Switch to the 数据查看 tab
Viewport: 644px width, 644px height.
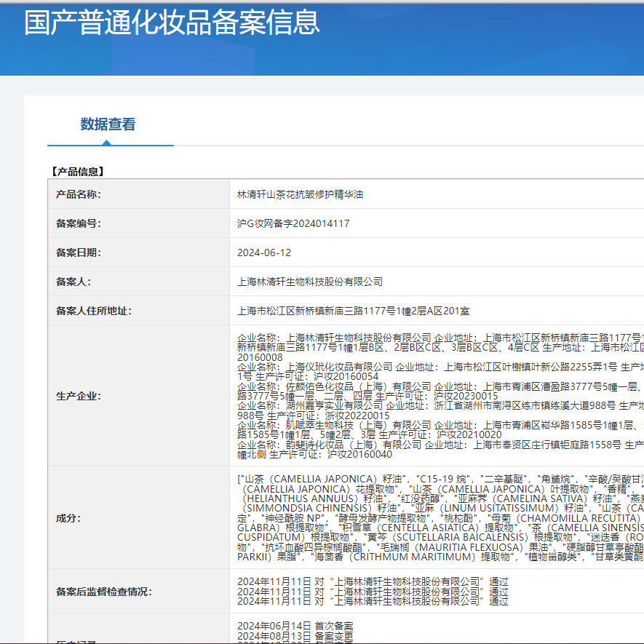[110, 124]
